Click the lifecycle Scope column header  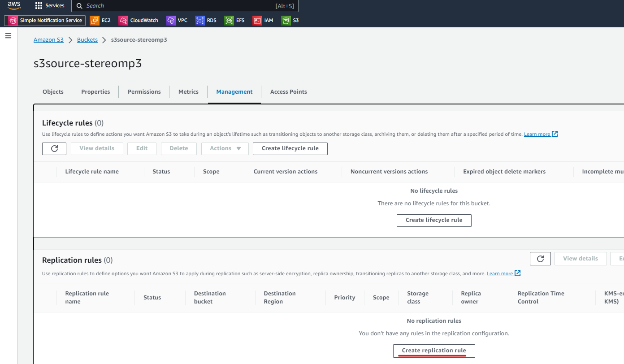[211, 172]
